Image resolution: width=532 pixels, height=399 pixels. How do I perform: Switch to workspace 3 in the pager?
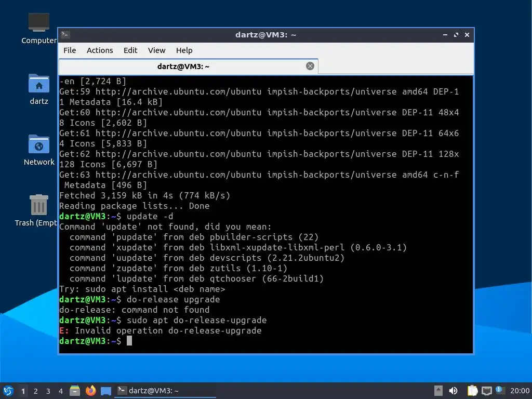[x=48, y=391]
